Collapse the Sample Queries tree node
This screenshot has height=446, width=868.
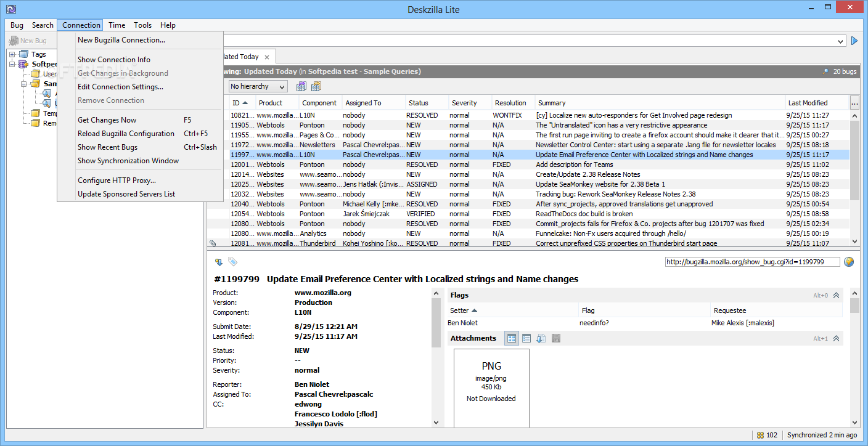pos(23,84)
